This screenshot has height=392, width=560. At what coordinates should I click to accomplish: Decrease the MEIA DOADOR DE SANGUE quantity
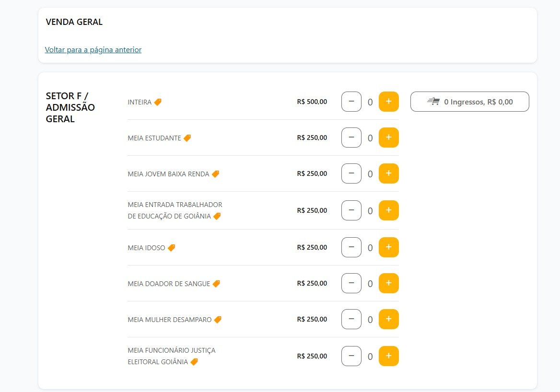click(351, 283)
